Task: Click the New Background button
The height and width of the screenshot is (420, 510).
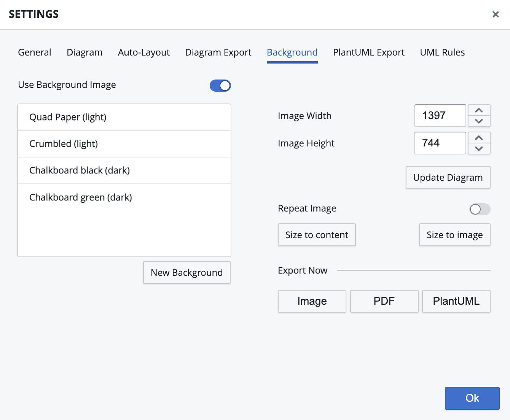Action: coord(187,272)
